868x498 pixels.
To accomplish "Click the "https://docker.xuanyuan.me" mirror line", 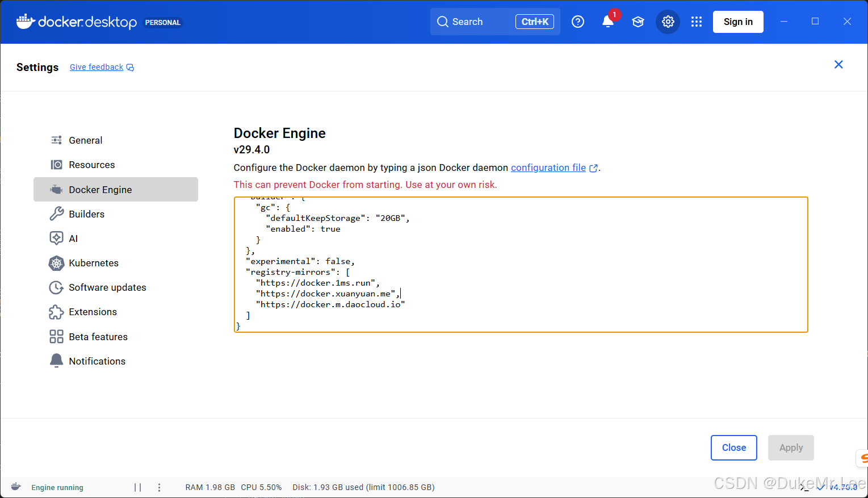I will (x=328, y=294).
